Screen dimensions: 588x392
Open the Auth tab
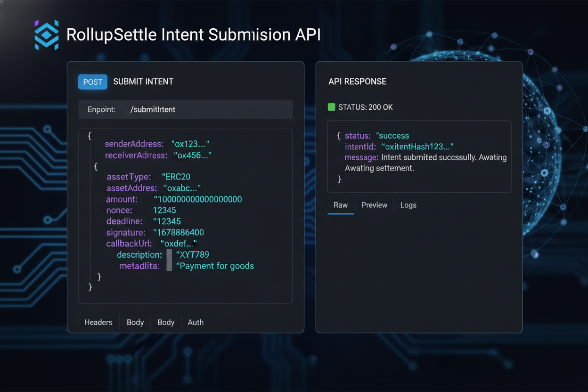click(x=196, y=322)
